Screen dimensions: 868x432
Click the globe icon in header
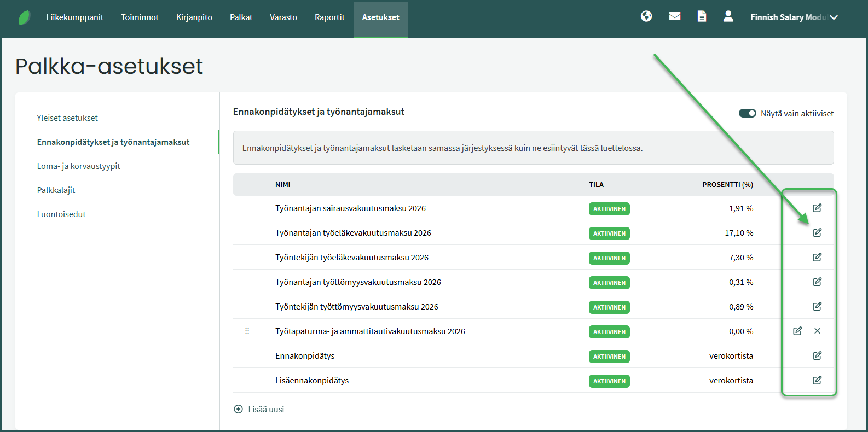click(646, 16)
